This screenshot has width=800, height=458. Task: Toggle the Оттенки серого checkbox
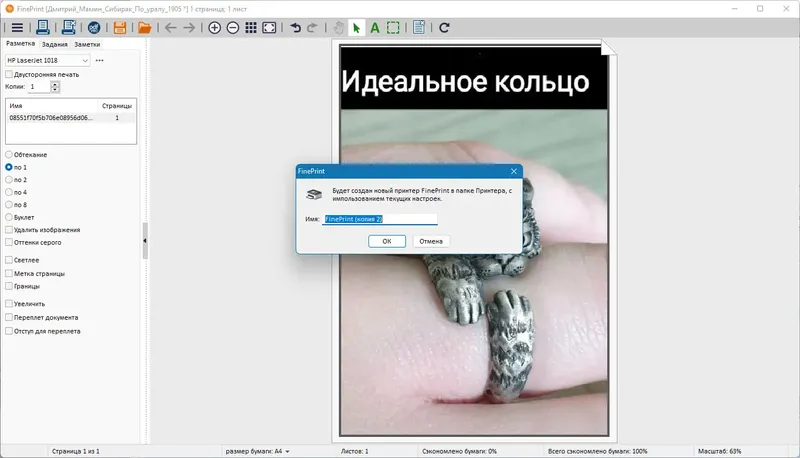[9, 242]
